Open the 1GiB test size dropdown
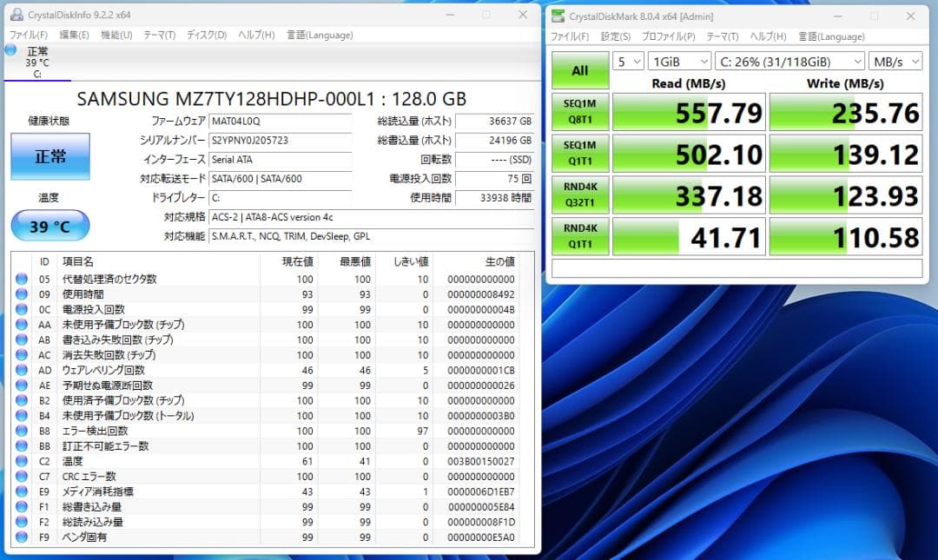Viewport: 938px width, 560px height. click(678, 61)
